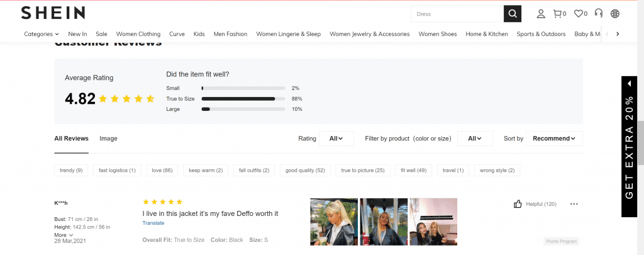Open Women Clothing in navigation
Viewport: 644px width, 255px height.
tap(138, 34)
